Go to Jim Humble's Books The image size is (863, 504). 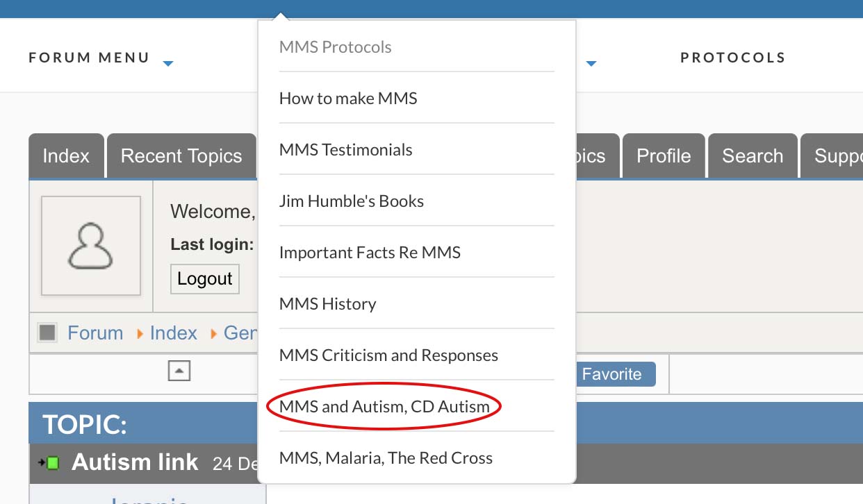coord(351,201)
